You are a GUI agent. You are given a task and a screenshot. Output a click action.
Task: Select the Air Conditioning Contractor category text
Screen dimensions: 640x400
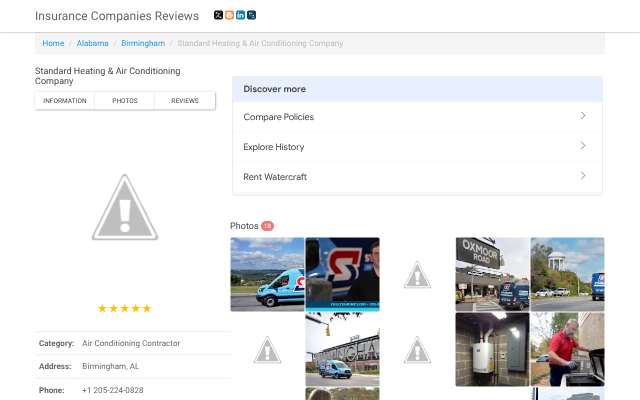click(x=131, y=343)
